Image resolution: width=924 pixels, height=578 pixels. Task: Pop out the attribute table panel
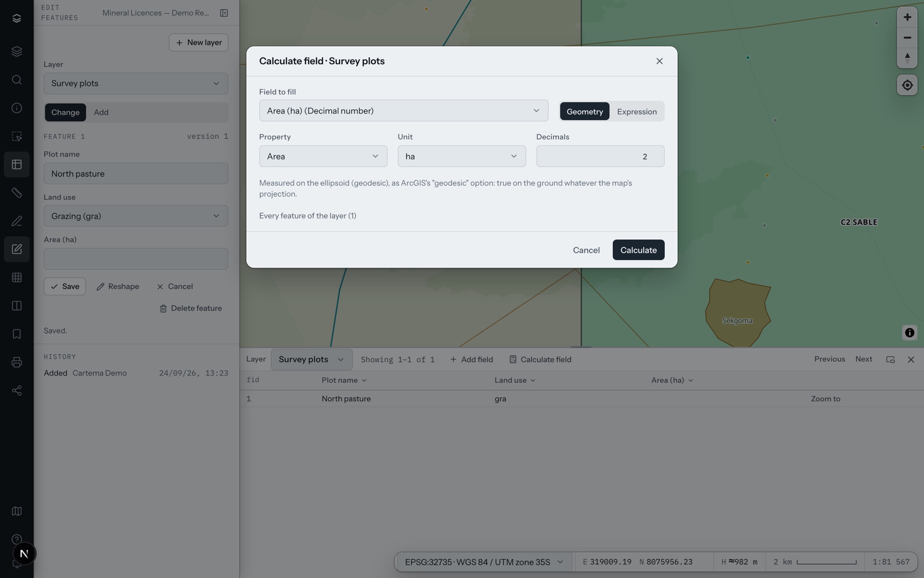[890, 360]
